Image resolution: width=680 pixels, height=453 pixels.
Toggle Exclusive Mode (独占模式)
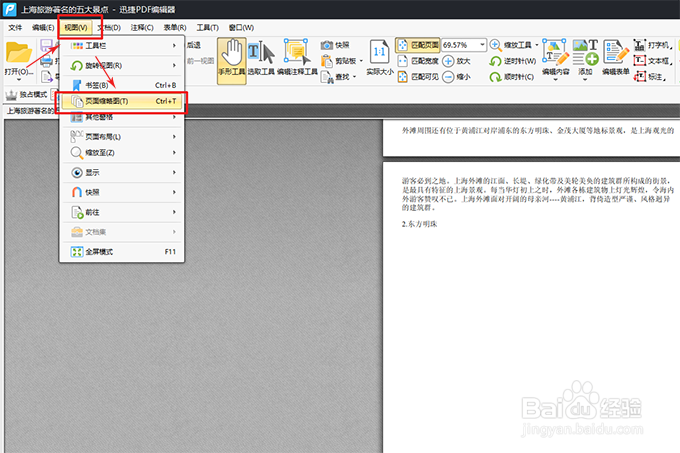pyautogui.click(x=26, y=94)
